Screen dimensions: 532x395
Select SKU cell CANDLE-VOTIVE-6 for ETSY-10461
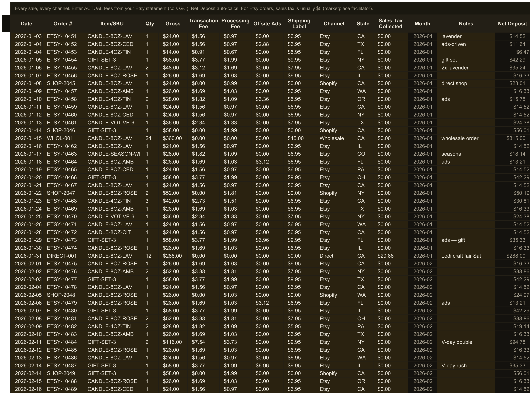point(112,123)
